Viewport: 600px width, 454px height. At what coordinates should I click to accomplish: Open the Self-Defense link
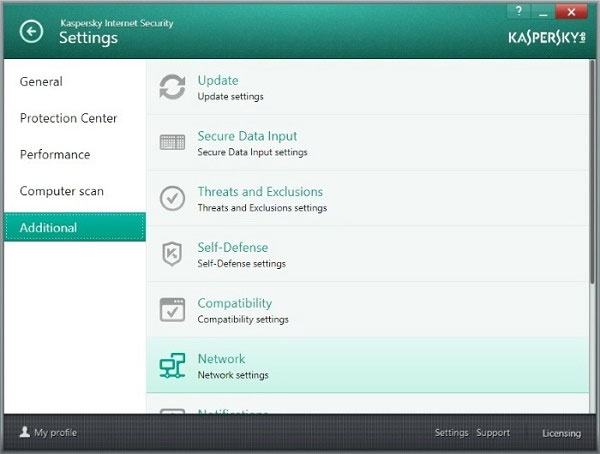tap(233, 247)
